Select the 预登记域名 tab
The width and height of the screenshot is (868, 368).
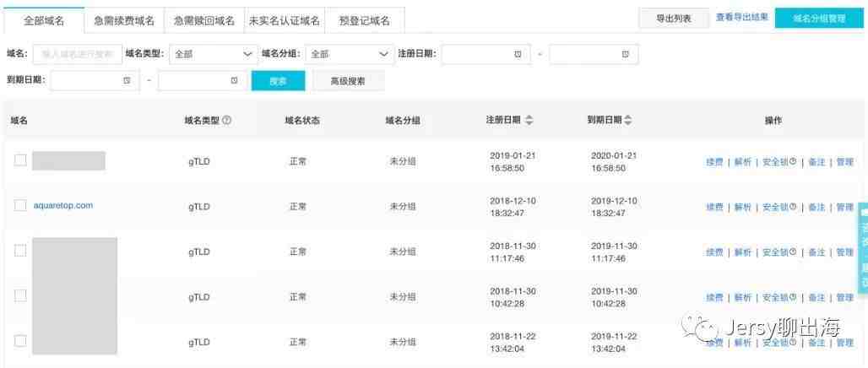click(x=364, y=21)
